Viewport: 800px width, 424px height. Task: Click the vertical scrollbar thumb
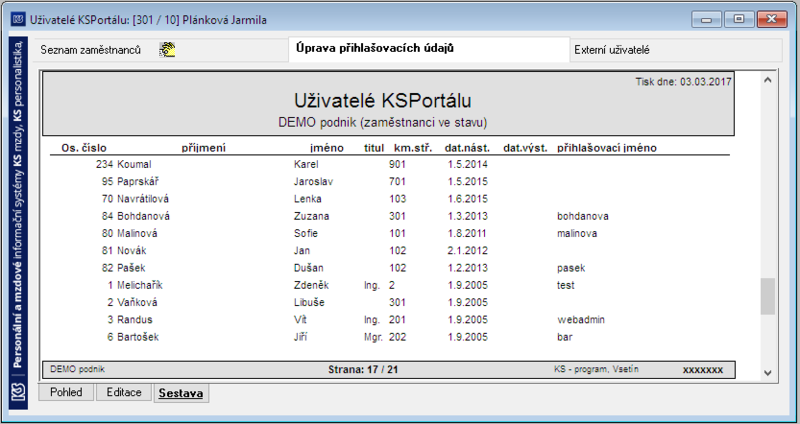point(768,296)
